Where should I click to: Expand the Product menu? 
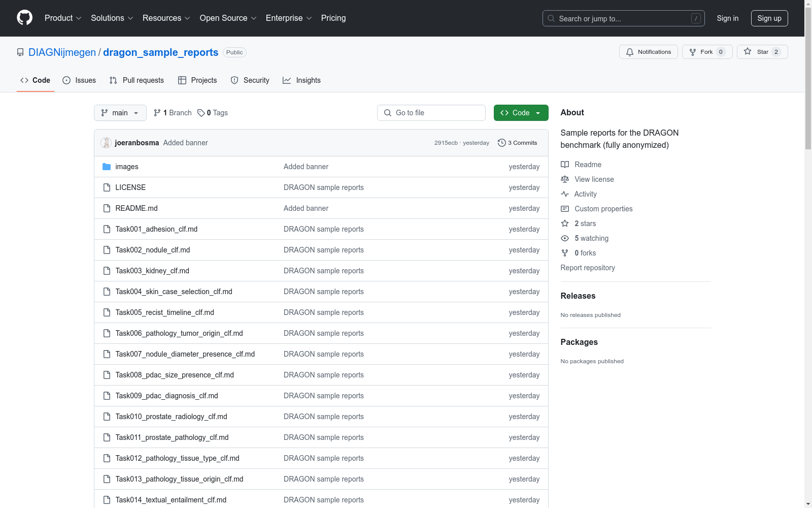(x=63, y=18)
